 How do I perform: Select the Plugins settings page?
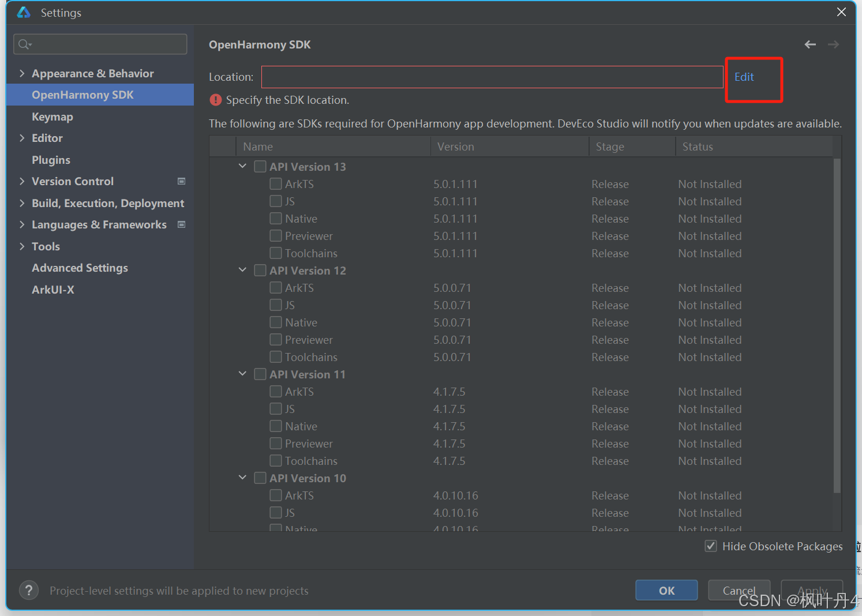pyautogui.click(x=51, y=160)
